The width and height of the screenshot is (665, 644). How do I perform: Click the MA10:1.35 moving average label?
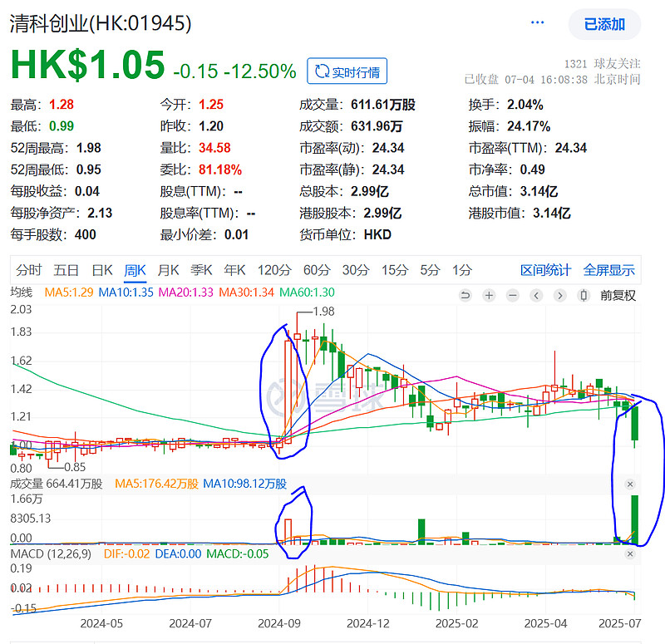pyautogui.click(x=126, y=293)
